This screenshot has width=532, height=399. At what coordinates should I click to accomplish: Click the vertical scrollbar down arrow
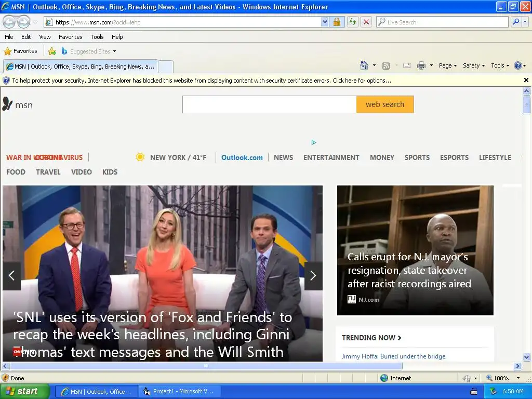pyautogui.click(x=526, y=357)
